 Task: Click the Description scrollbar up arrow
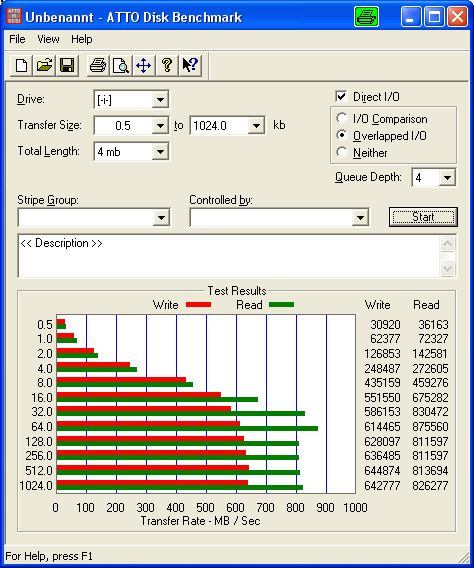click(448, 244)
